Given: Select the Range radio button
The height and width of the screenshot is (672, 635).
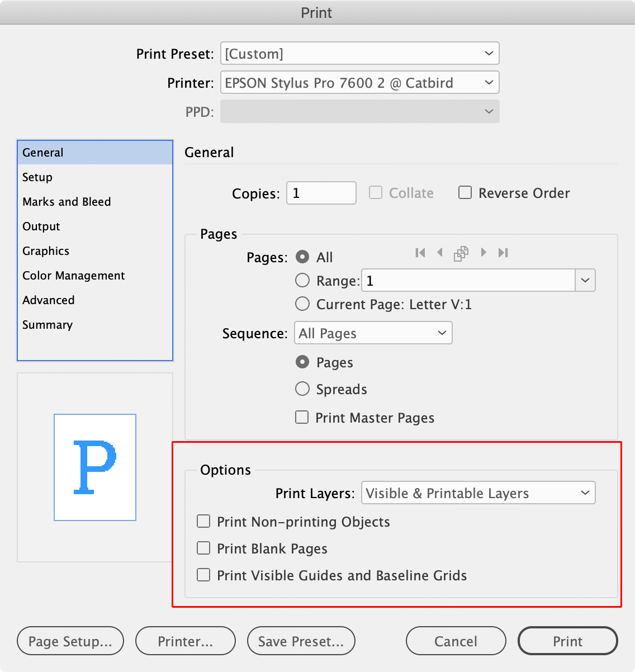Looking at the screenshot, I should [302, 280].
